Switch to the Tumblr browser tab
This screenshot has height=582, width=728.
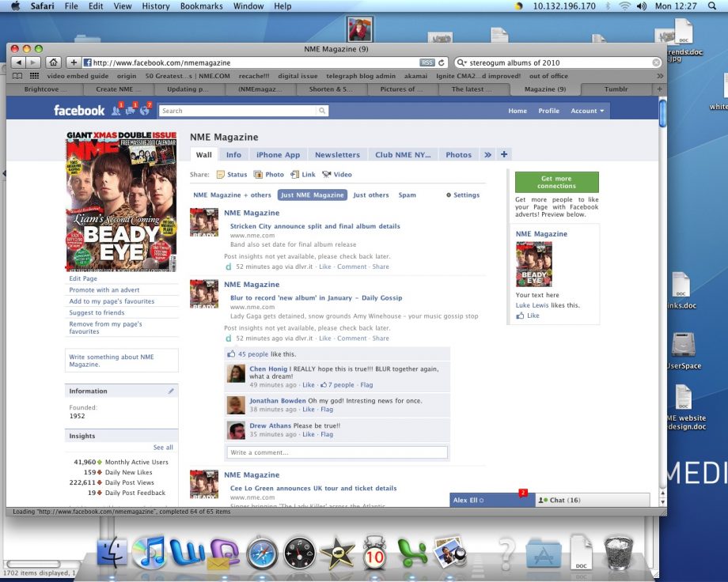tap(616, 89)
